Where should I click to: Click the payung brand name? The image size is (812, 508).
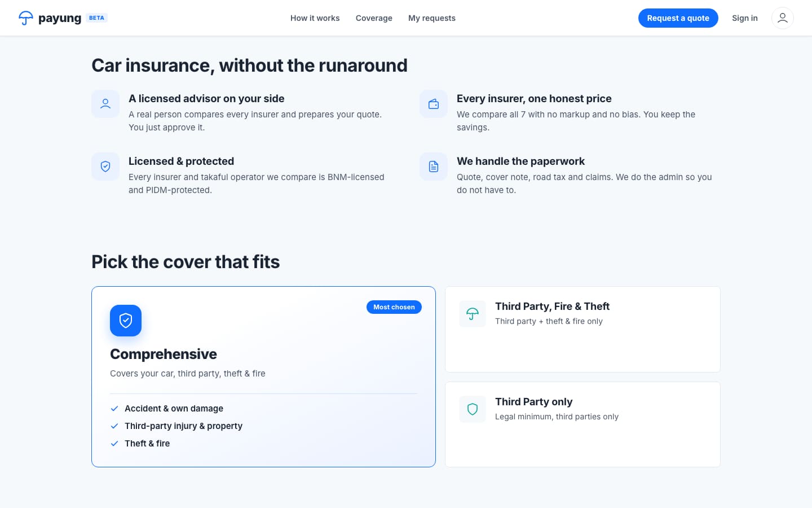pyautogui.click(x=60, y=18)
